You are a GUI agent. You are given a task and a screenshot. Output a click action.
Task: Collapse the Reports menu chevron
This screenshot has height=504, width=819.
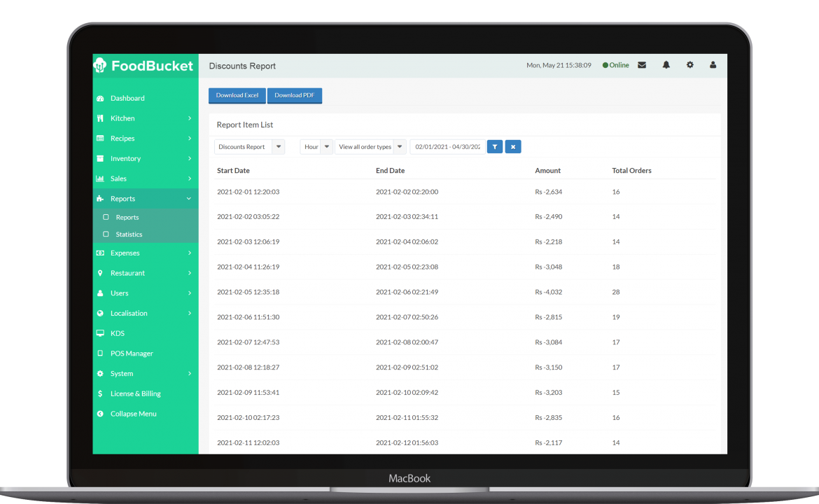[189, 199]
